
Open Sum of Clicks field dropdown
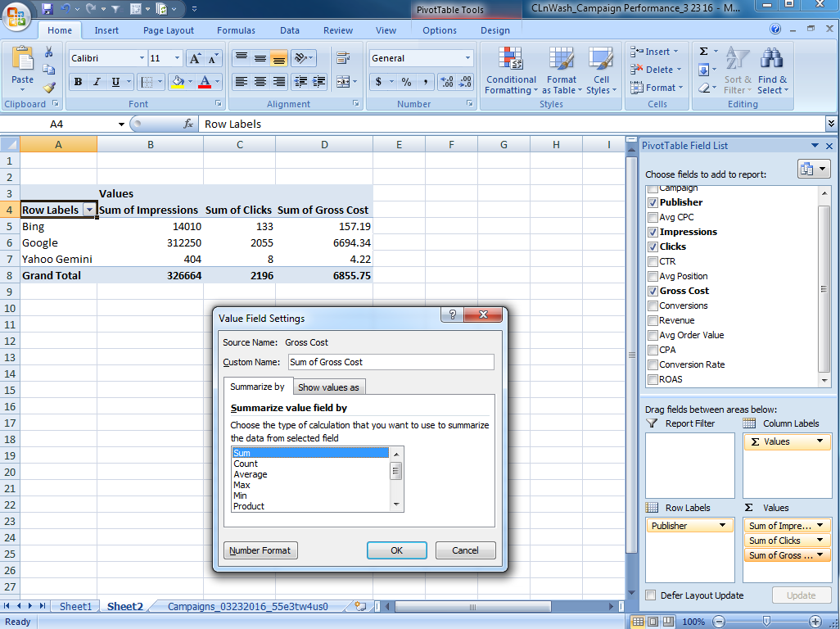[820, 540]
